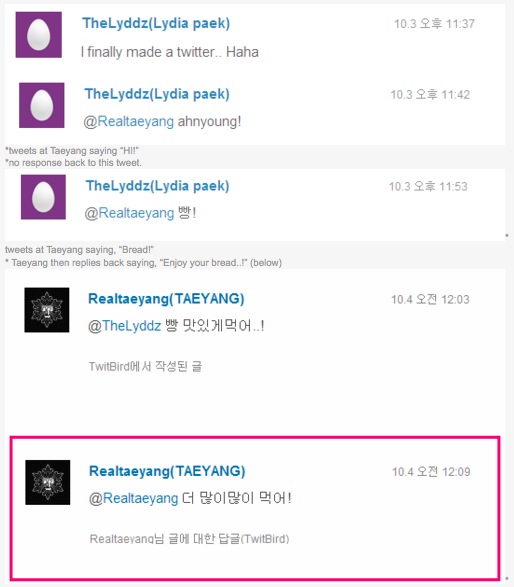Screen dimensions: 514x587
Task: Click @Realtaeyang mention in the '빵!' tweet
Action: pyautogui.click(x=129, y=213)
